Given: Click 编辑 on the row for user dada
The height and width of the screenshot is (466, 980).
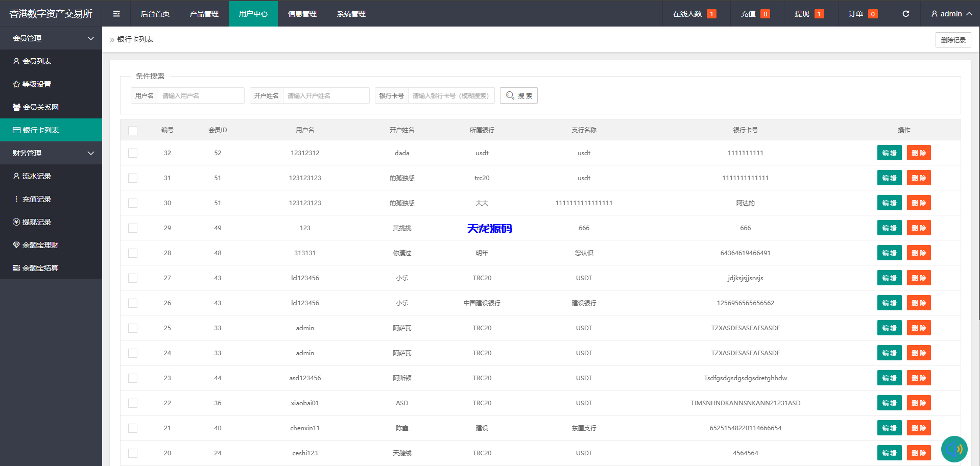Looking at the screenshot, I should [889, 153].
